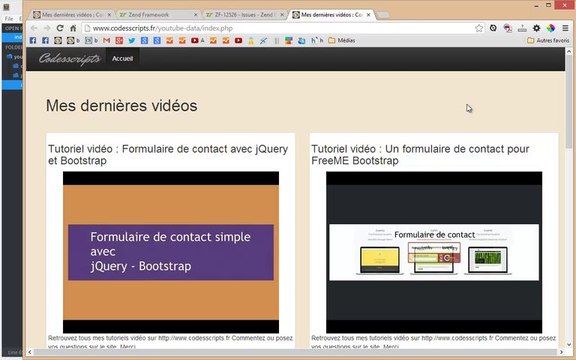The height and width of the screenshot is (360, 576).
Task: Go to the Accueil nav item
Action: click(x=122, y=58)
